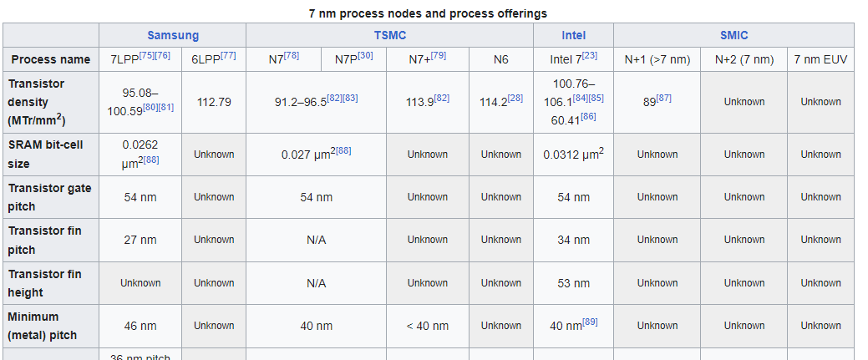Select the 'N+1 (>7 nm)' process cell
868x360 pixels.
tap(657, 59)
